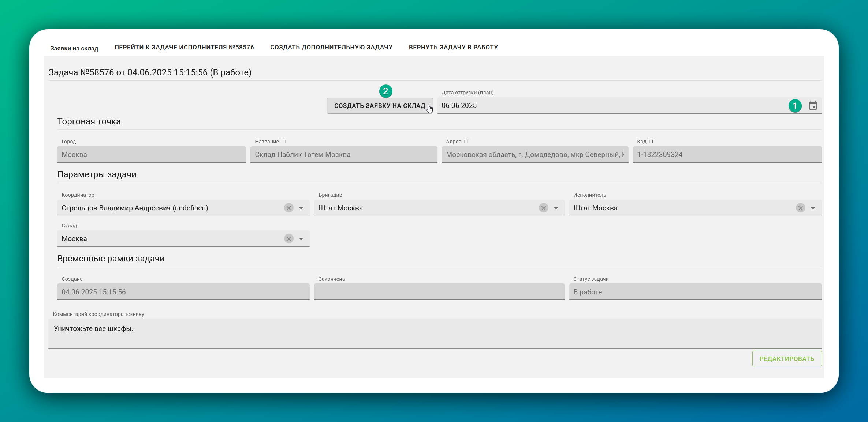Expand the Склад dropdown
868x422 pixels.
[301, 239]
